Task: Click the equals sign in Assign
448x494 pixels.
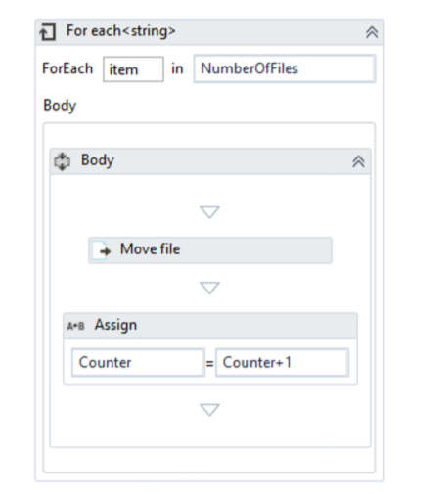Action: click(209, 363)
